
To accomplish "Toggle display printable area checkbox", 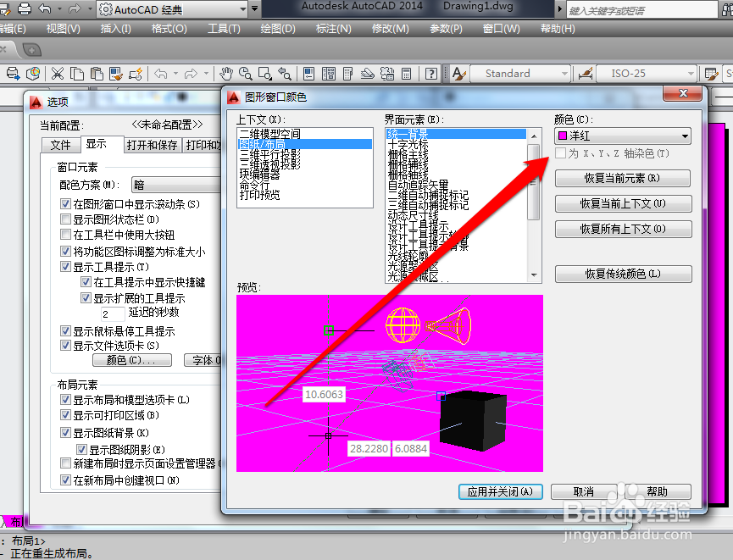I will tap(66, 415).
